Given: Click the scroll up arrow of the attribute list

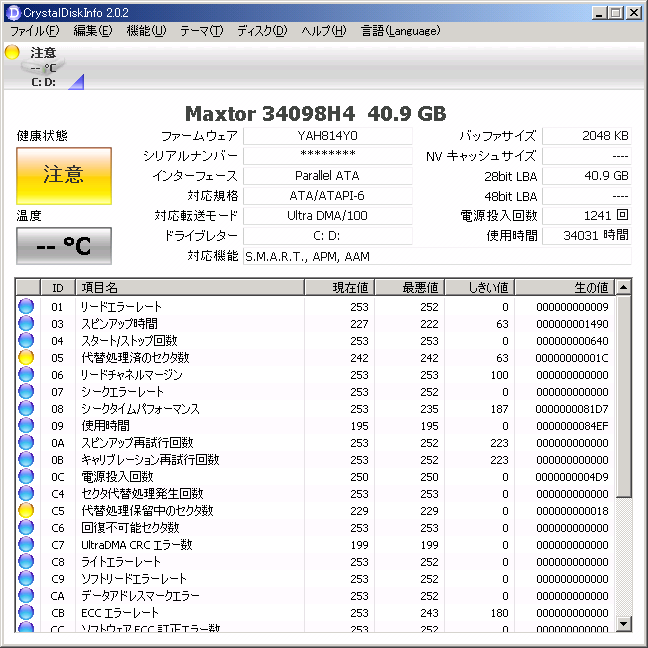Looking at the screenshot, I should [x=623, y=287].
